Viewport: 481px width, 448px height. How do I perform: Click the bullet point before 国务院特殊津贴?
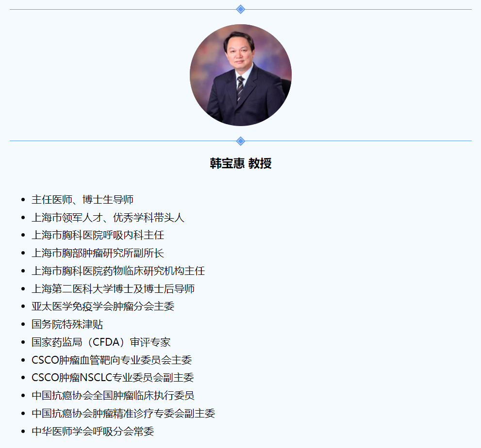point(23,325)
